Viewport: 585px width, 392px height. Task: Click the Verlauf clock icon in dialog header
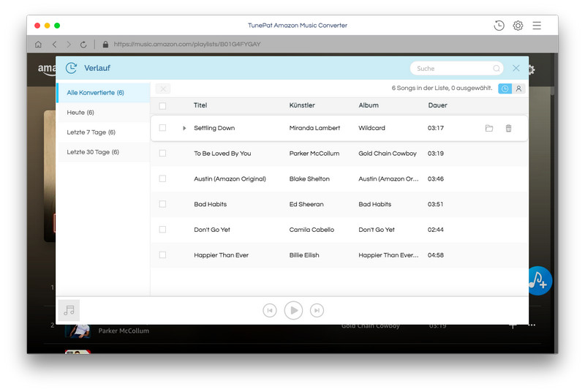[x=71, y=68]
